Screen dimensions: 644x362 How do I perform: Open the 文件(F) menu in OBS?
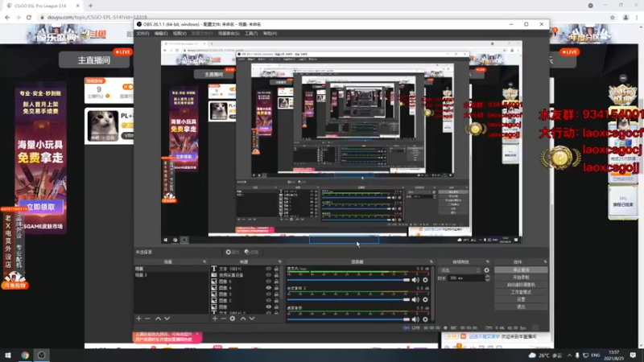click(143, 33)
